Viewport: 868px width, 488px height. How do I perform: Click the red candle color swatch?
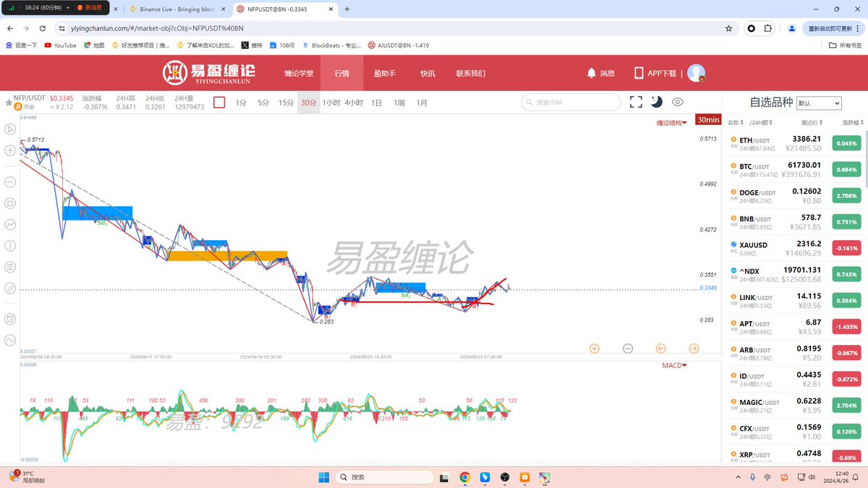tap(220, 103)
